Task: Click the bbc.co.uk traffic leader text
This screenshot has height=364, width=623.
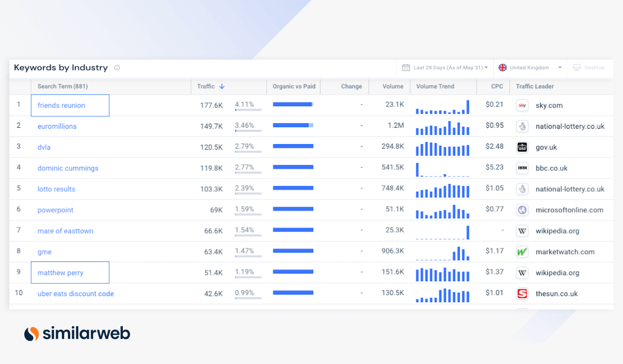Action: [x=551, y=168]
